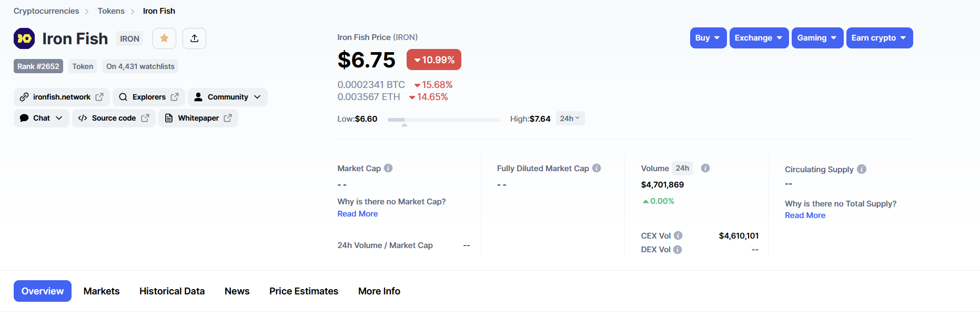Go to Tokens breadcrumb
This screenshot has width=980, height=316.
click(x=111, y=11)
